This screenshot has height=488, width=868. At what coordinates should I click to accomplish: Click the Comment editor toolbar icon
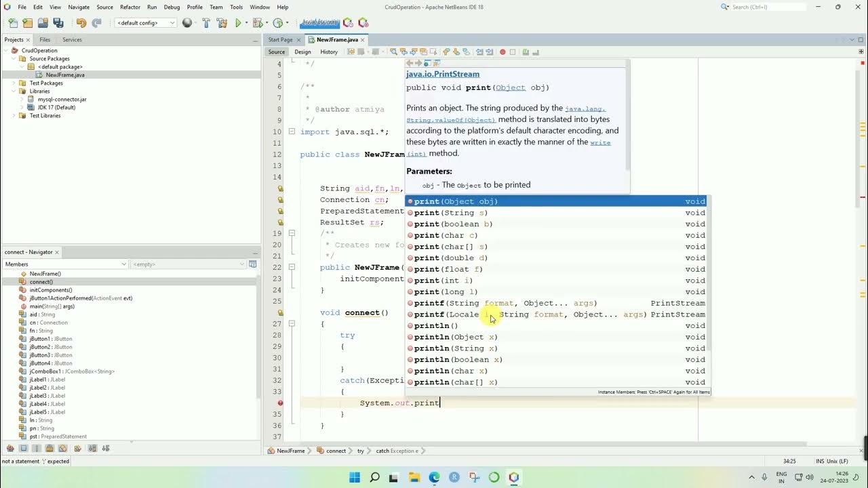coord(525,52)
